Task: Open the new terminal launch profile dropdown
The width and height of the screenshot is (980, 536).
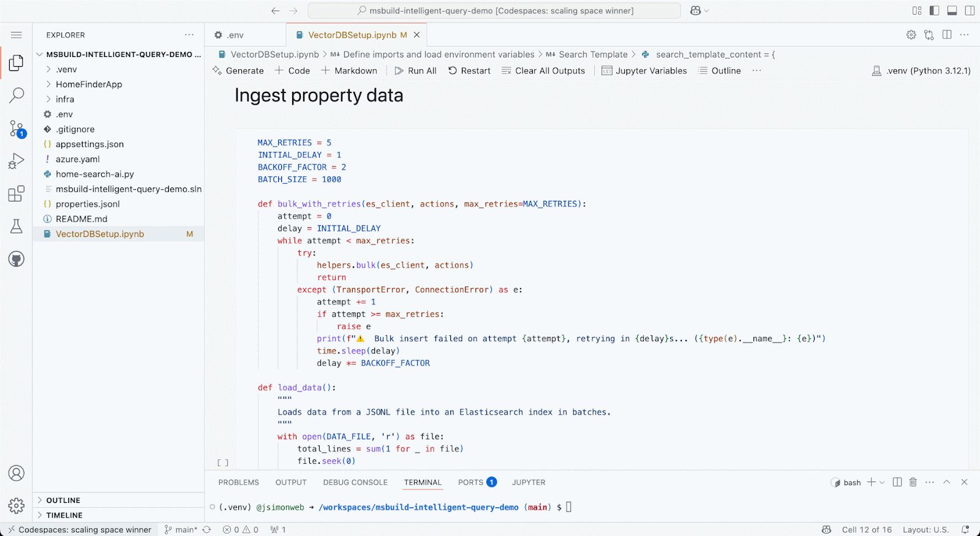Action: click(882, 483)
